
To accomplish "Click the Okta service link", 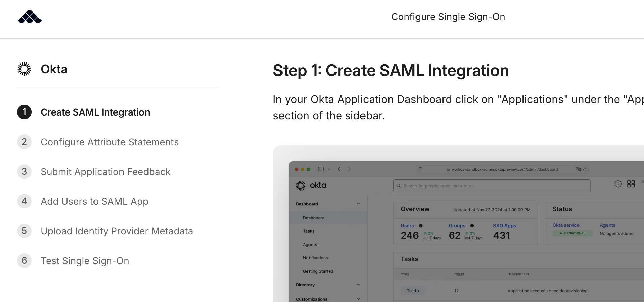I will pyautogui.click(x=566, y=225).
